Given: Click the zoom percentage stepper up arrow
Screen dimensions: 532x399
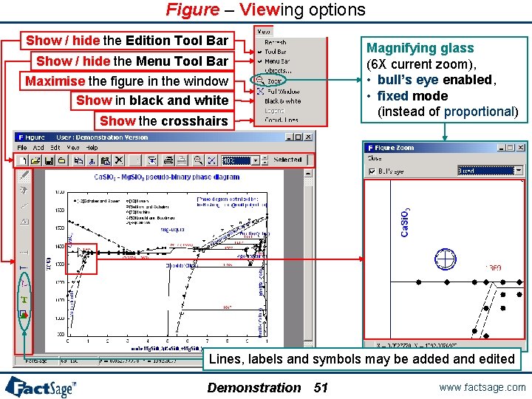Looking at the screenshot, I should pyautogui.click(x=265, y=158).
